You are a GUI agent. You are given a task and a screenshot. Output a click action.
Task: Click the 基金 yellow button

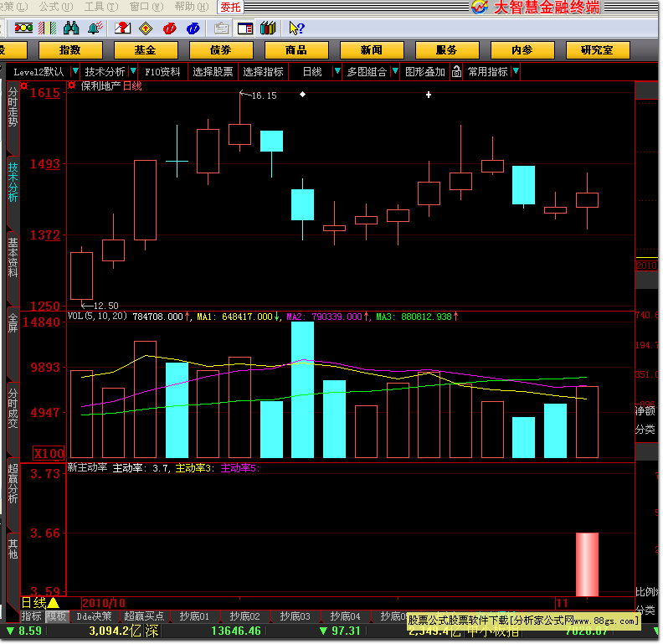click(x=146, y=50)
